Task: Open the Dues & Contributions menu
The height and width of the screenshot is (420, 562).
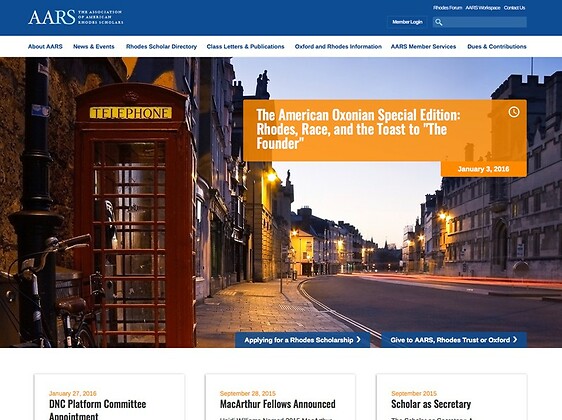Action: [497, 47]
